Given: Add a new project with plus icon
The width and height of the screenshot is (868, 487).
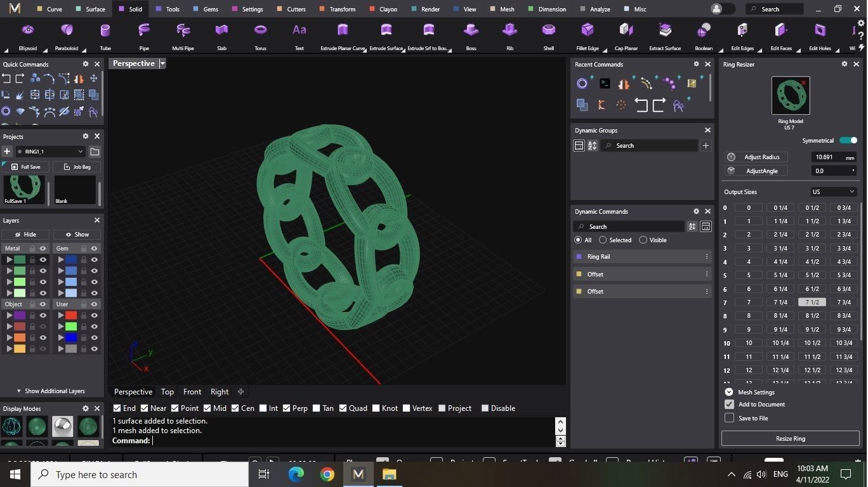Looking at the screenshot, I should point(7,152).
